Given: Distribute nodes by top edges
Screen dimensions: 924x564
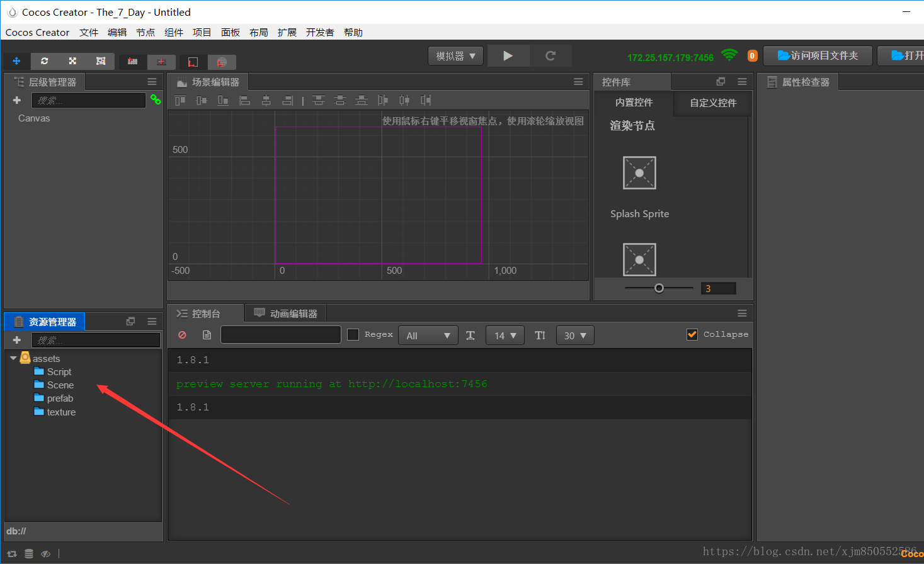Looking at the screenshot, I should point(319,100).
